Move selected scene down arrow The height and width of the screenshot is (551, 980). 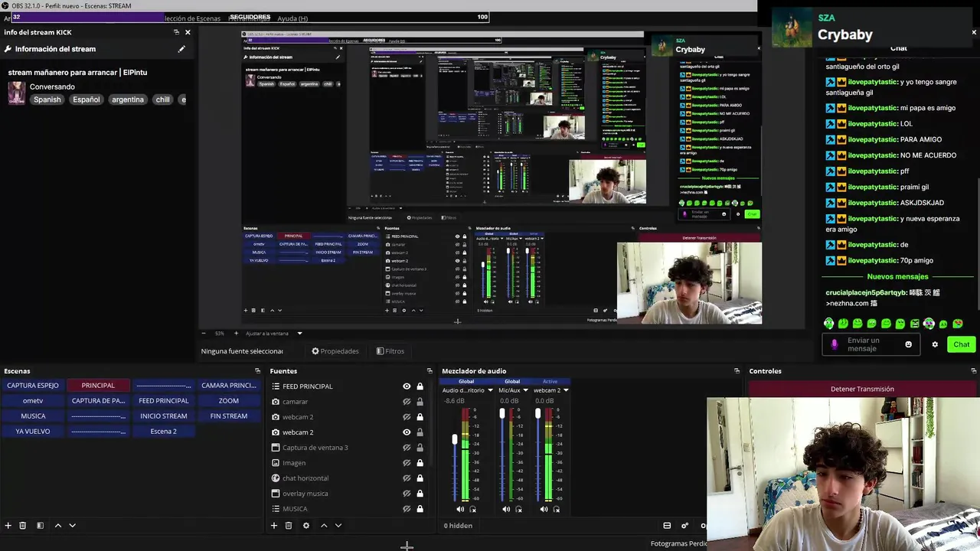tap(73, 526)
